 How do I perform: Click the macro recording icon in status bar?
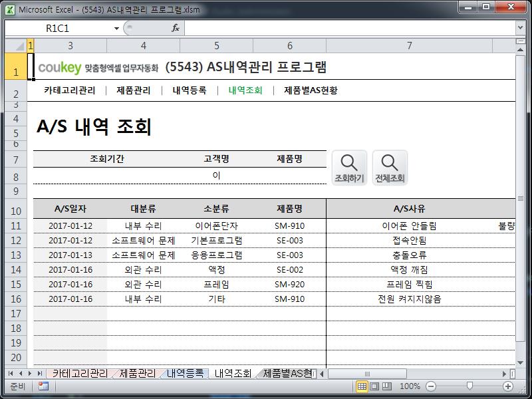(43, 386)
